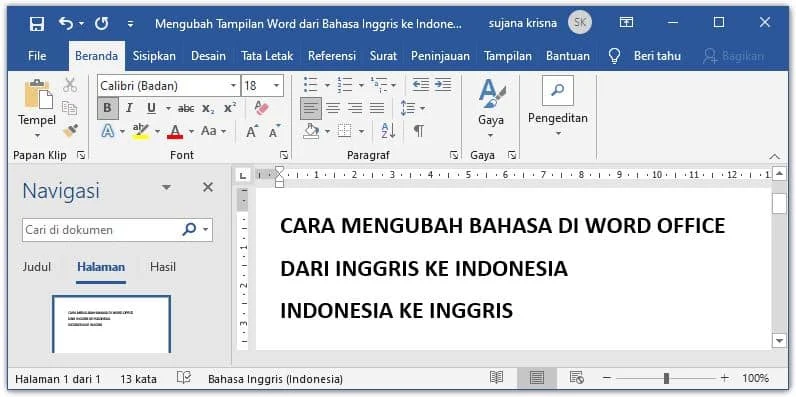The width and height of the screenshot is (796, 397).
Task: Decrease paragraph indent
Action: point(421,85)
